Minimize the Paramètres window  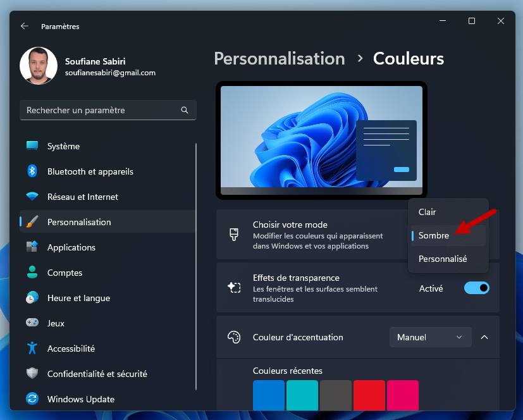[x=443, y=21]
